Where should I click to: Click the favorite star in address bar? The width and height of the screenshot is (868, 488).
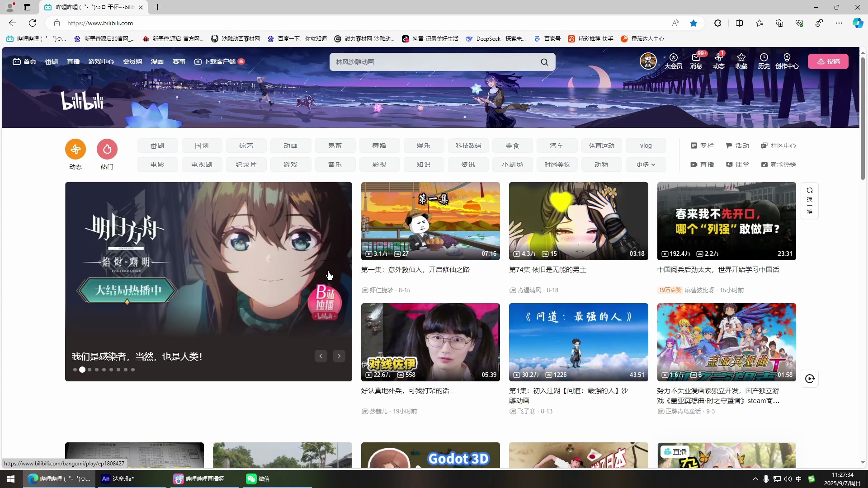click(693, 23)
